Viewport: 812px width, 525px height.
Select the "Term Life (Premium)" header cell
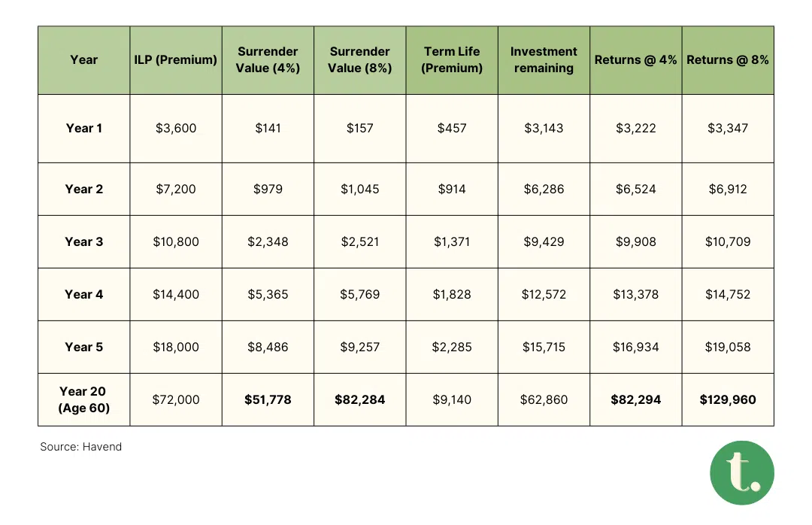tap(452, 60)
